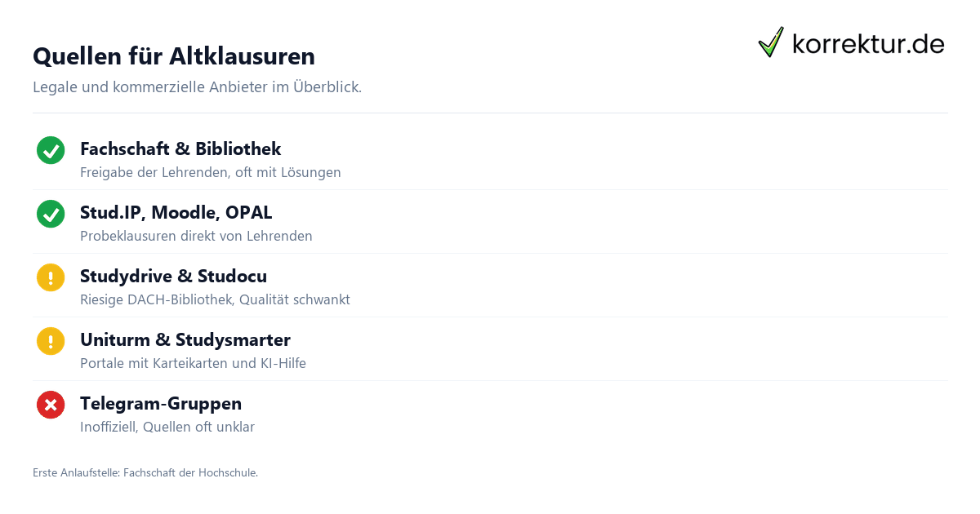Click footnote Erste Anlaufstelle: Fachschaft der Hochschule
The width and height of the screenshot is (980, 514).
[x=145, y=472]
